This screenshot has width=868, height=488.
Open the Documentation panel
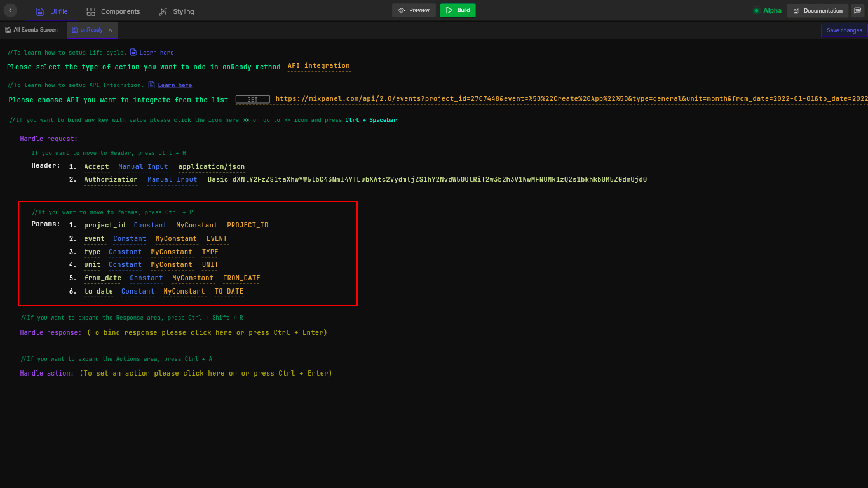(817, 10)
